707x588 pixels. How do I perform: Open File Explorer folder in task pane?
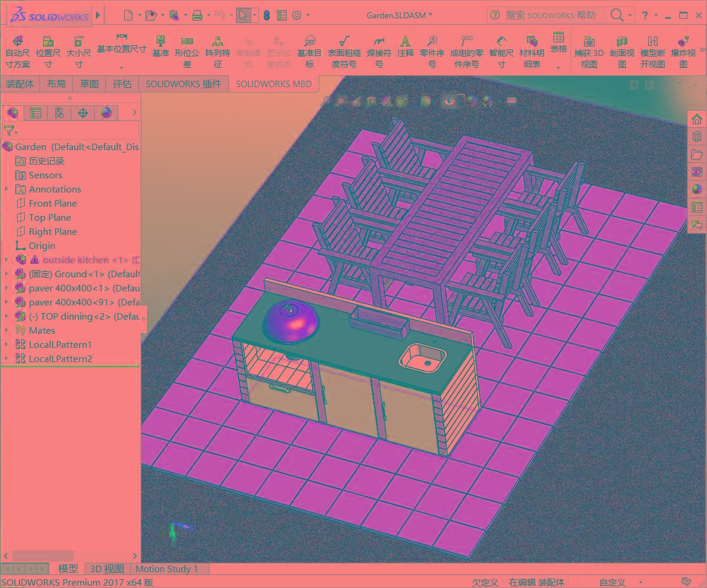coord(697,155)
